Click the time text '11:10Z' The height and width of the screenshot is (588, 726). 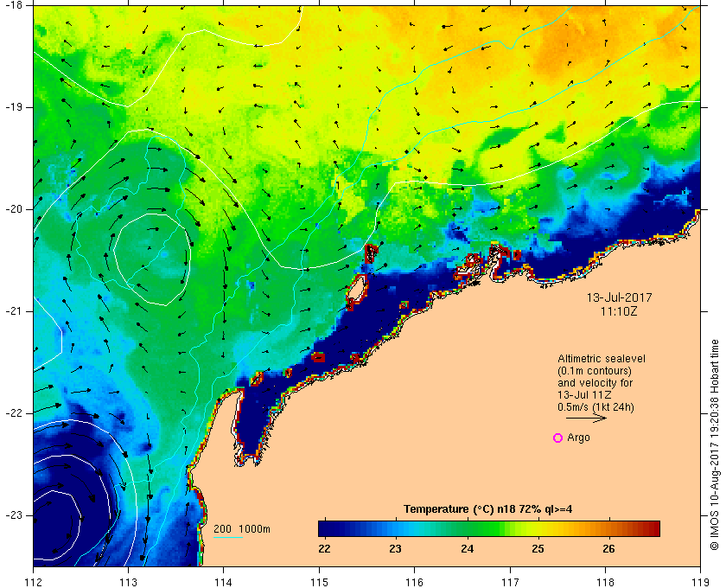pyautogui.click(x=619, y=312)
